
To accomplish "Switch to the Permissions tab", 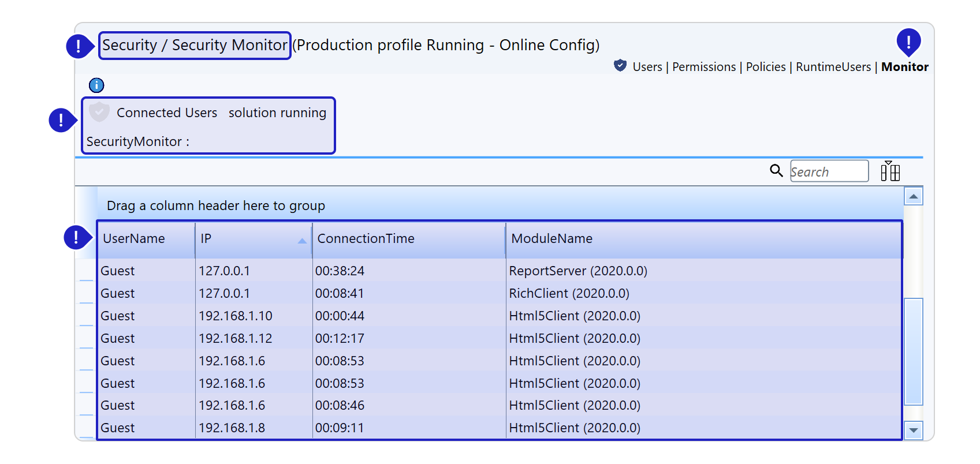I will (x=703, y=67).
